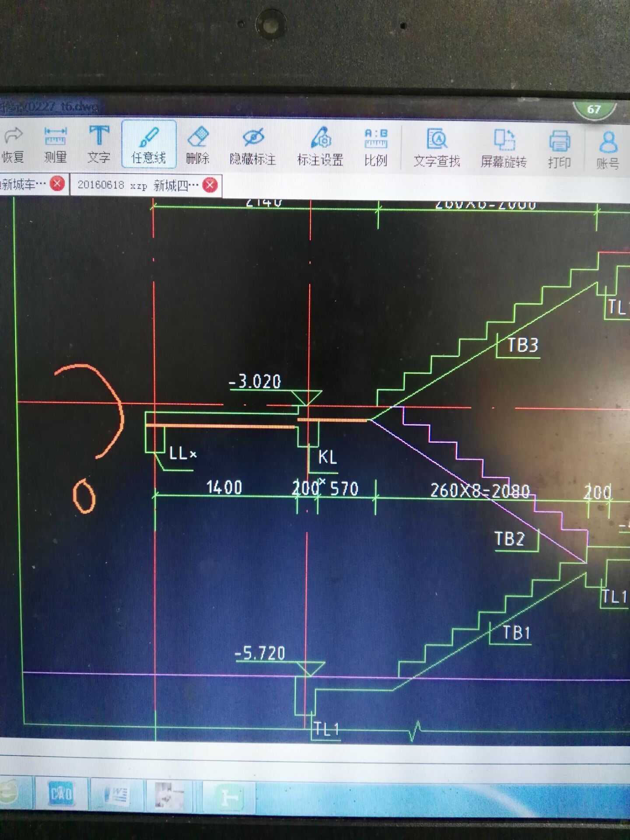Click the TB2 stair label
Screen dimensions: 630x840
pyautogui.click(x=510, y=539)
